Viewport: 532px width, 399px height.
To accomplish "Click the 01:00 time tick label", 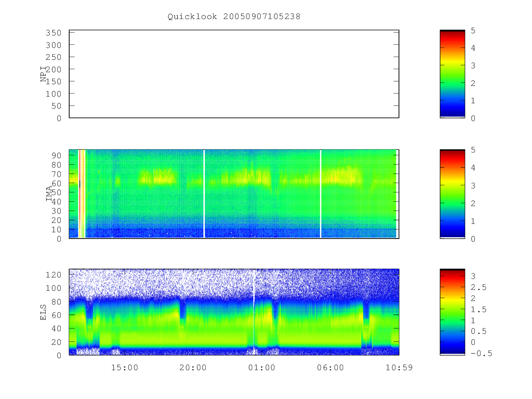I will (x=262, y=368).
